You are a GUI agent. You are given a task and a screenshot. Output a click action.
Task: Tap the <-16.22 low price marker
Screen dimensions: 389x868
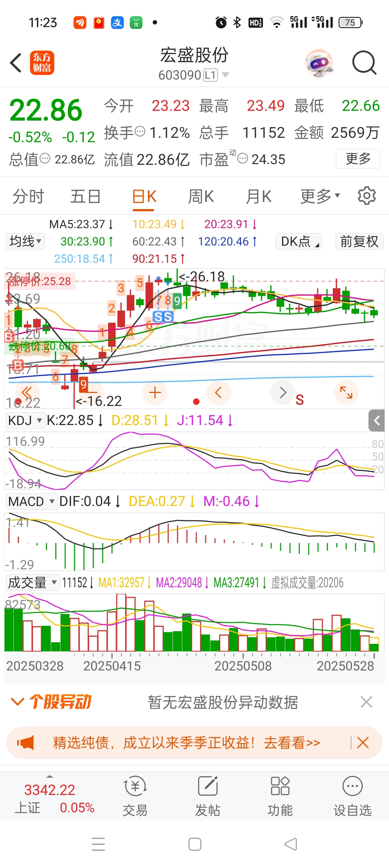(99, 401)
